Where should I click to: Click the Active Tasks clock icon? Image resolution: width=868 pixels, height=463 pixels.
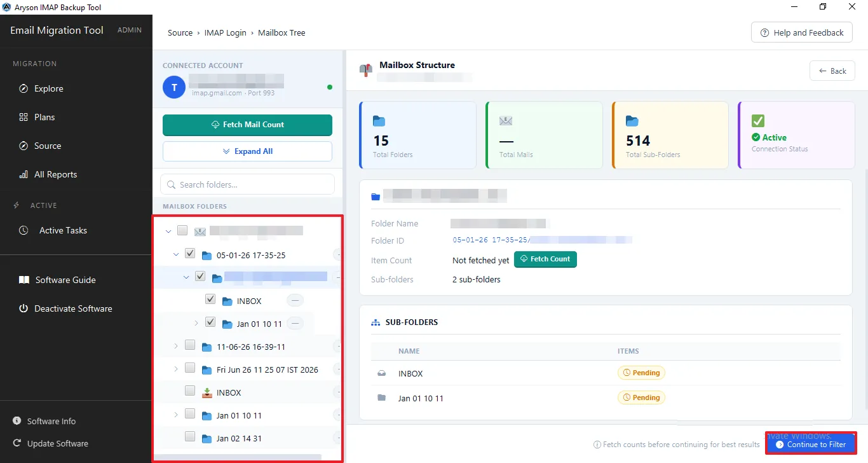point(24,230)
